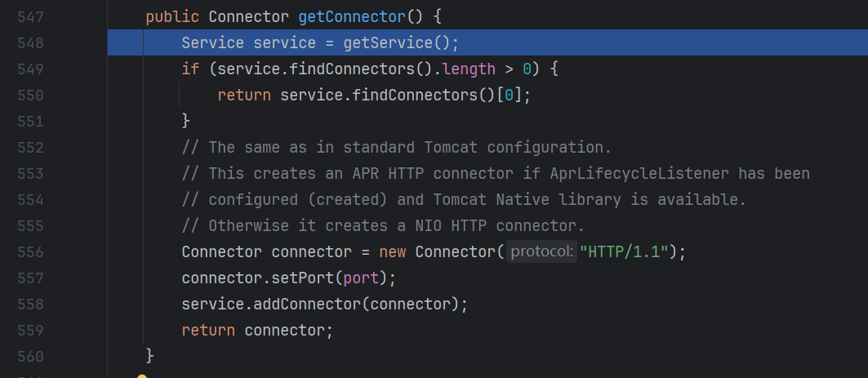The height and width of the screenshot is (378, 868).
Task: Click line number 547 in the gutter
Action: click(x=29, y=16)
